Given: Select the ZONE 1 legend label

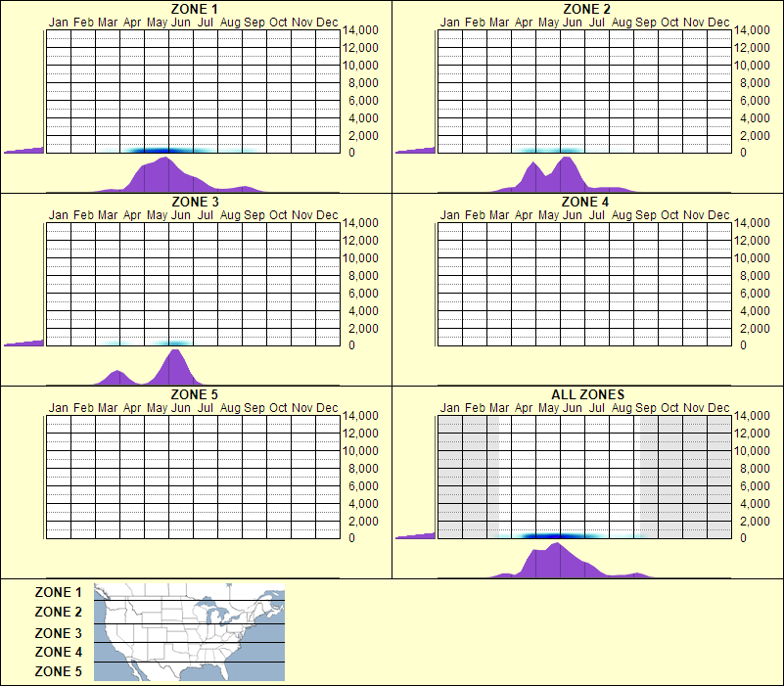Looking at the screenshot, I should pos(55,592).
